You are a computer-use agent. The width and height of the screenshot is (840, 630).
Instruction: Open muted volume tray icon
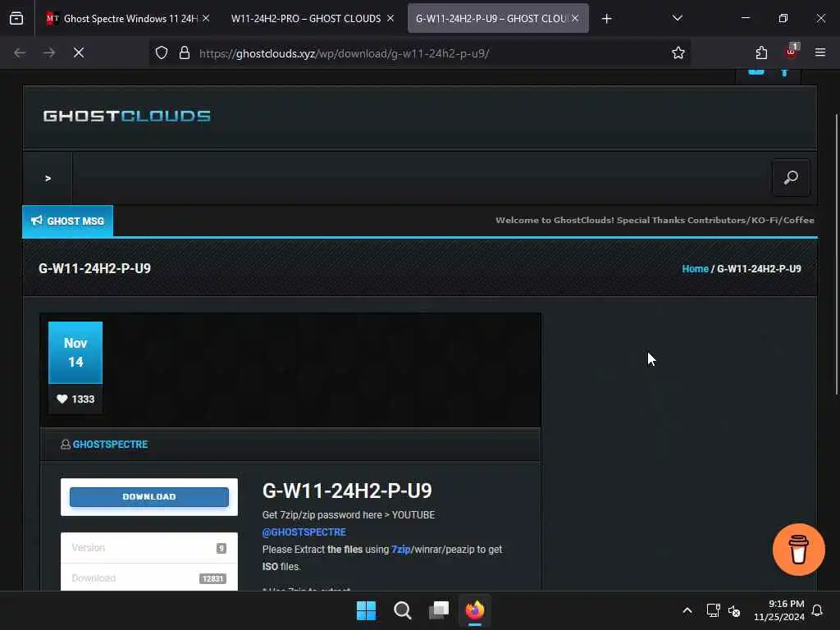coord(734,610)
